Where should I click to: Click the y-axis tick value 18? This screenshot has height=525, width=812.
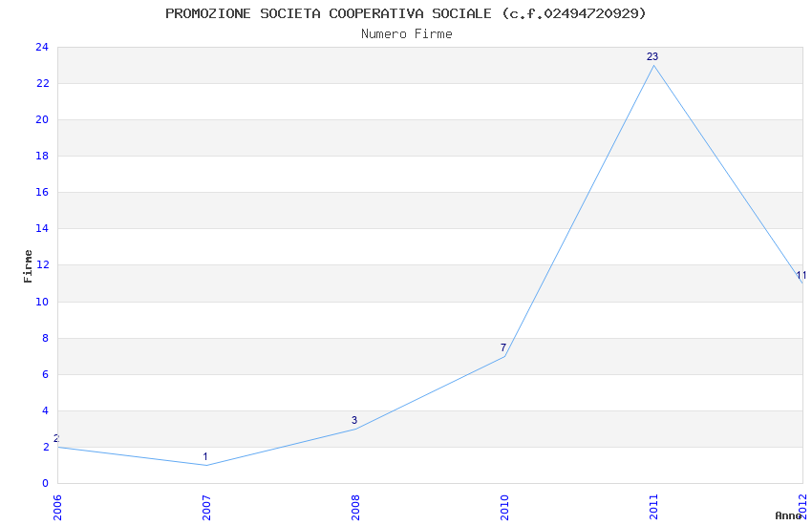(42, 157)
